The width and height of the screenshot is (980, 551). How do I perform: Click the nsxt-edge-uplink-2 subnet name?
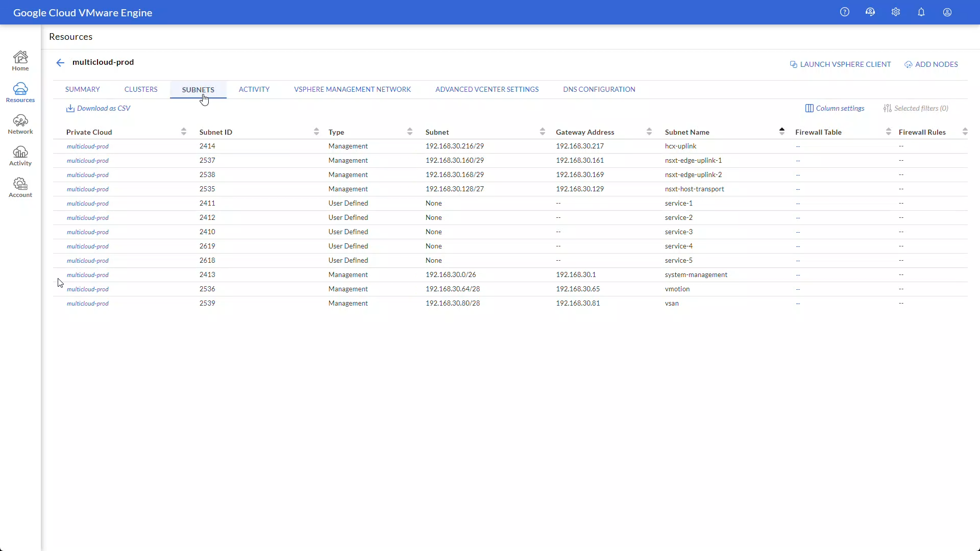pyautogui.click(x=693, y=174)
